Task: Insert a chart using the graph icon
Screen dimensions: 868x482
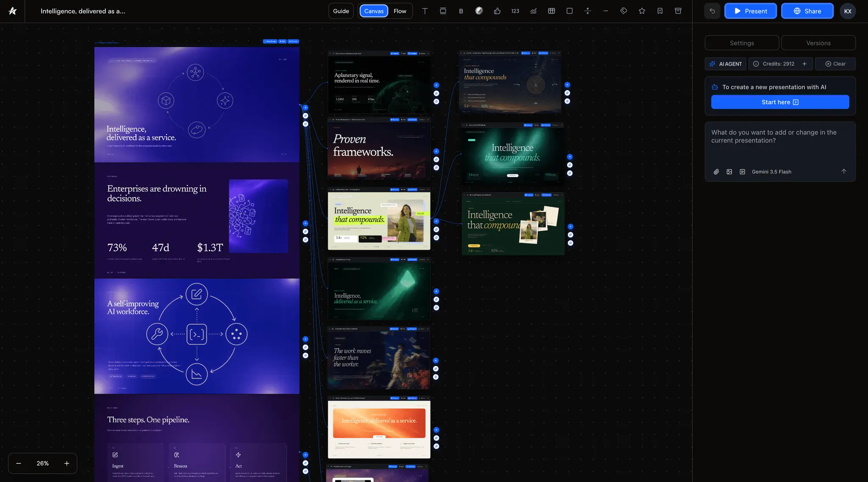Action: pos(533,11)
